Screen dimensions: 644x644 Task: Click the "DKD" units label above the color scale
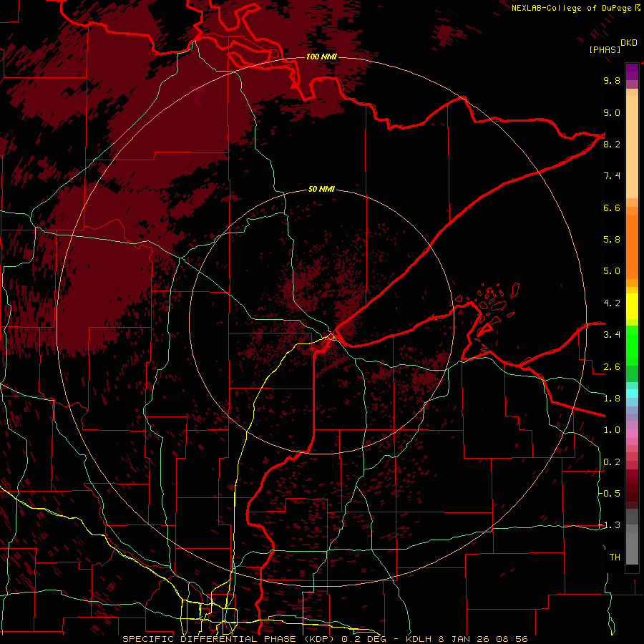629,43
